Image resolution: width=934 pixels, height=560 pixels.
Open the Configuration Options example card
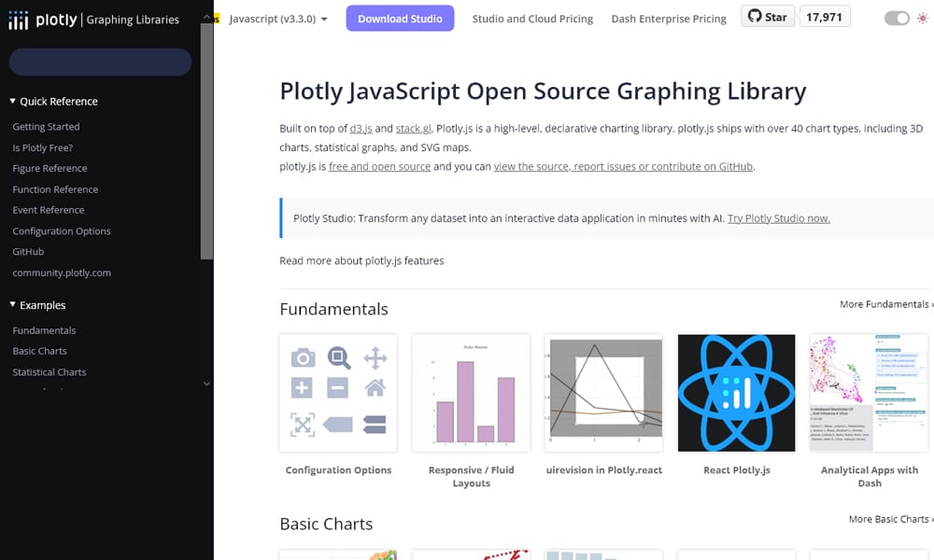(x=338, y=392)
